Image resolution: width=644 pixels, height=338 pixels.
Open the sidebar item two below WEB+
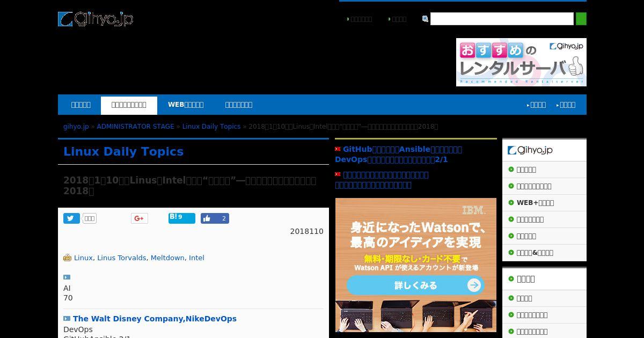tap(544, 236)
